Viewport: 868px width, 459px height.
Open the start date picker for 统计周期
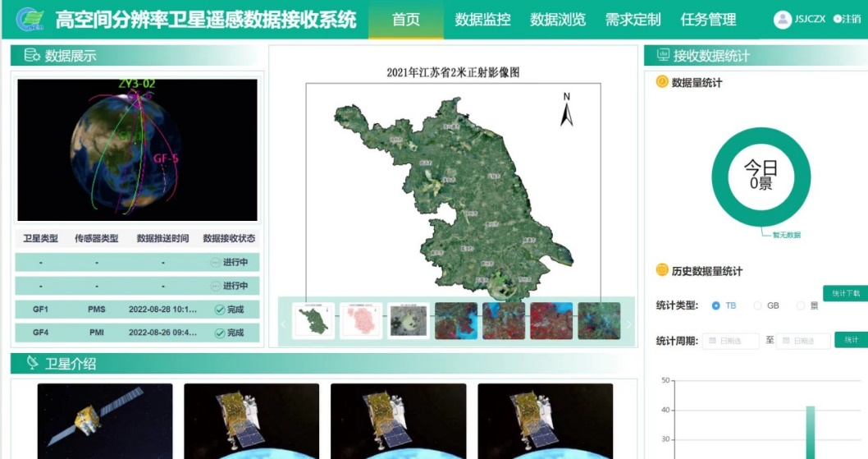point(730,341)
